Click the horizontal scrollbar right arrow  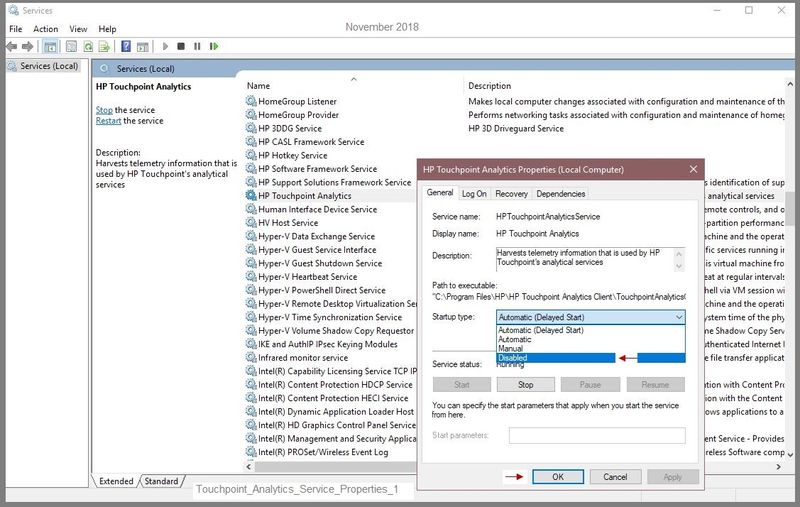click(779, 467)
